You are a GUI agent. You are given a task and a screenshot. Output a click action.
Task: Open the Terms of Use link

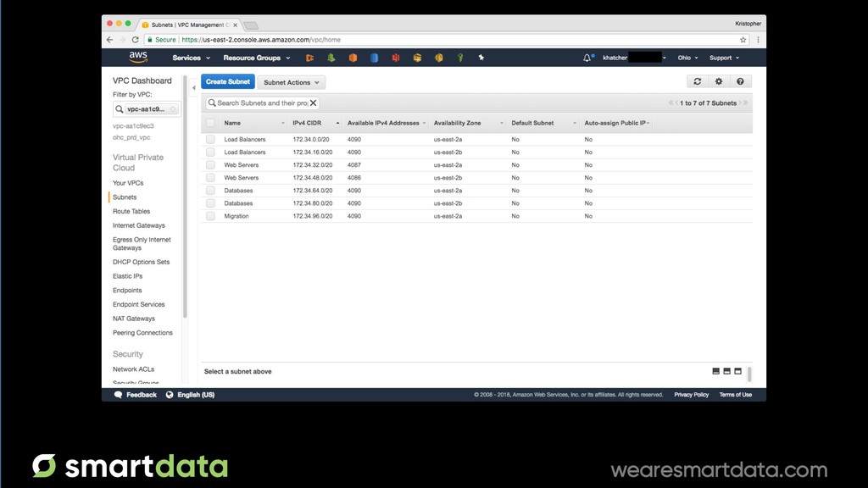[x=735, y=395]
